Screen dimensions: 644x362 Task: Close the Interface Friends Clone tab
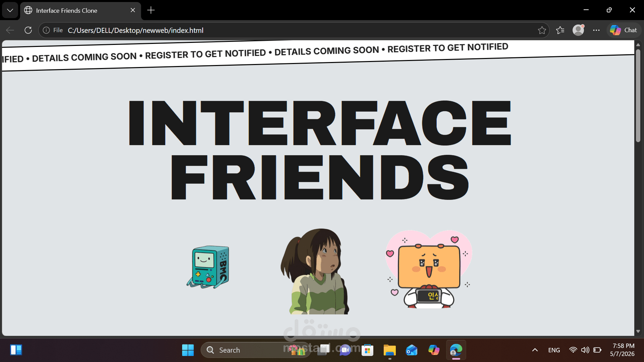pyautogui.click(x=133, y=10)
